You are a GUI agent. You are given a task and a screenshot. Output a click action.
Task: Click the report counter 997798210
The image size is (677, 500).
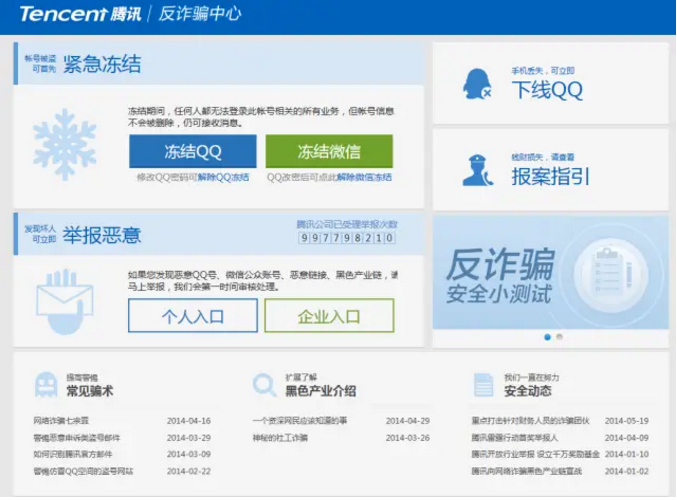347,238
